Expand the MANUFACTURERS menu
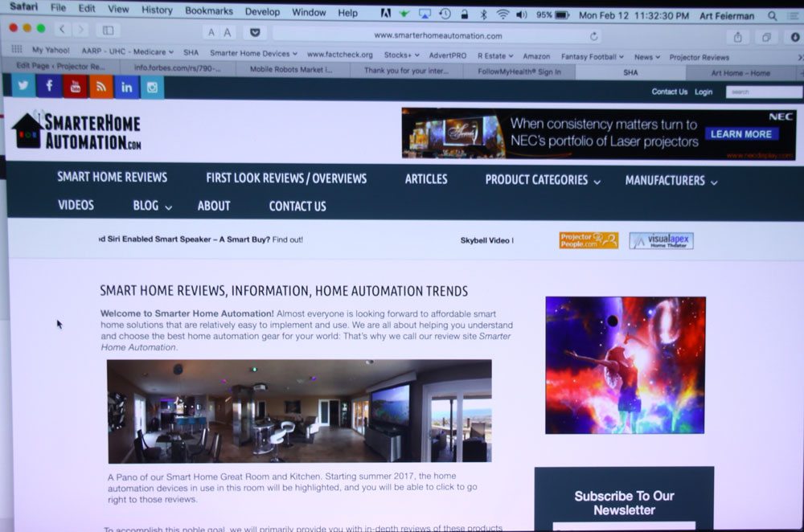This screenshot has height=532, width=804. pyautogui.click(x=671, y=180)
